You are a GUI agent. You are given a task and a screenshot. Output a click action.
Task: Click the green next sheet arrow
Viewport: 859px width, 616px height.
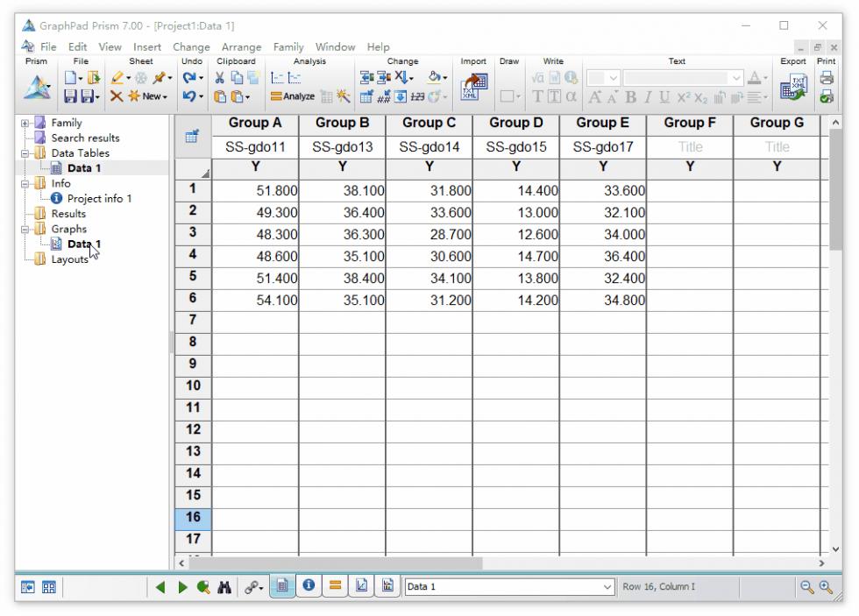click(x=182, y=587)
